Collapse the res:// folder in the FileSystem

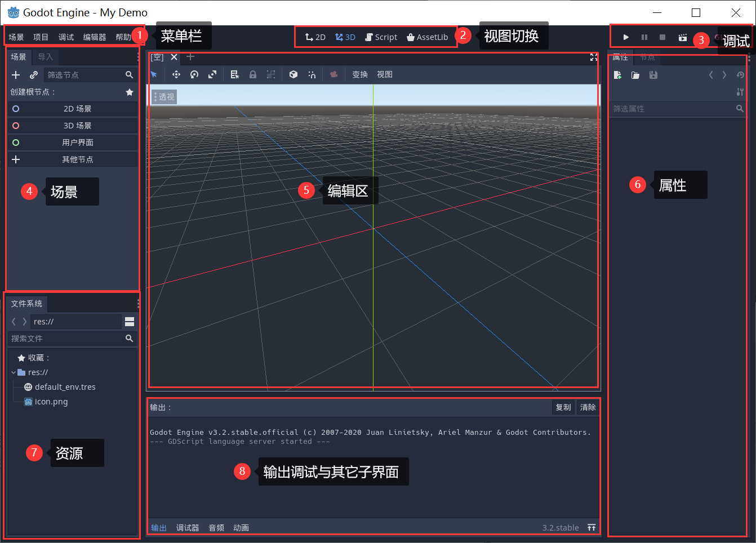(13, 372)
